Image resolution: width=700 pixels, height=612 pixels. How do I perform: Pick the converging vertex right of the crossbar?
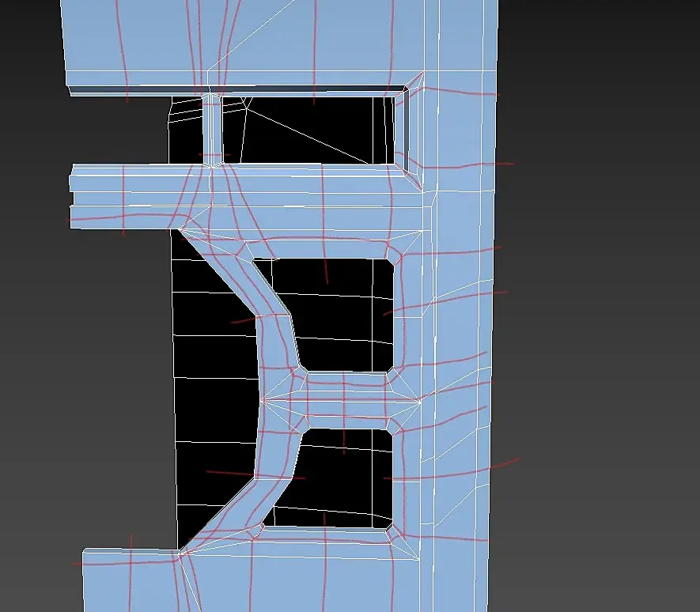click(421, 402)
